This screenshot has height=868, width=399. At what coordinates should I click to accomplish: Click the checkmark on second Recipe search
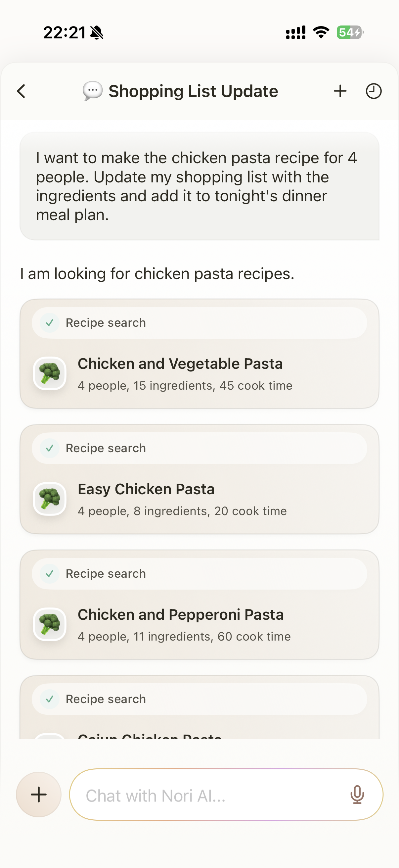coord(50,448)
